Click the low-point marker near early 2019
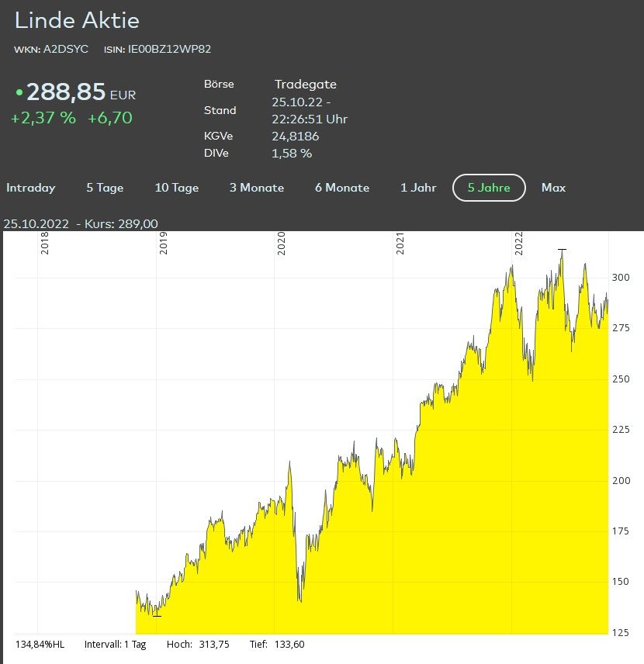This screenshot has width=644, height=664. 157,616
